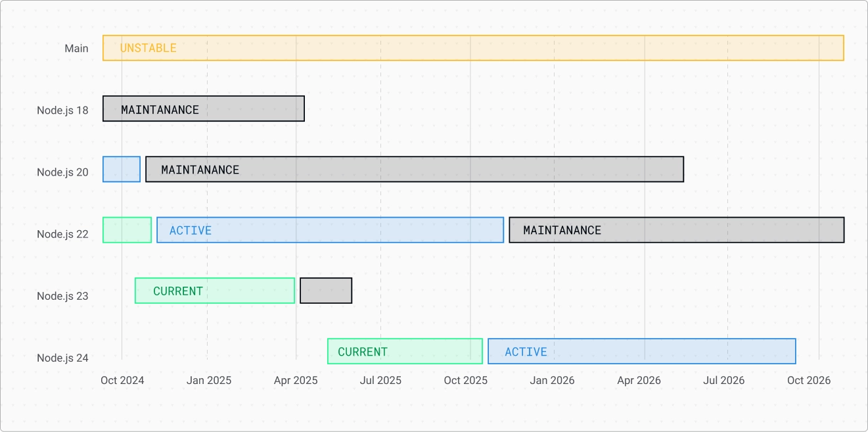Select the blue ACTIVE bar for Node.js 22
The width and height of the screenshot is (868, 432).
tap(331, 230)
